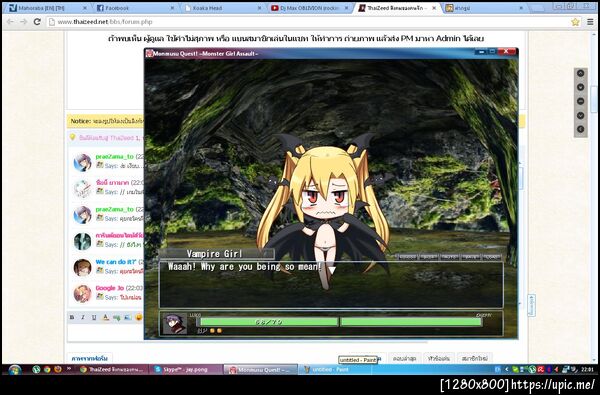Click the taskbar clock showing 22:01

[587, 370]
